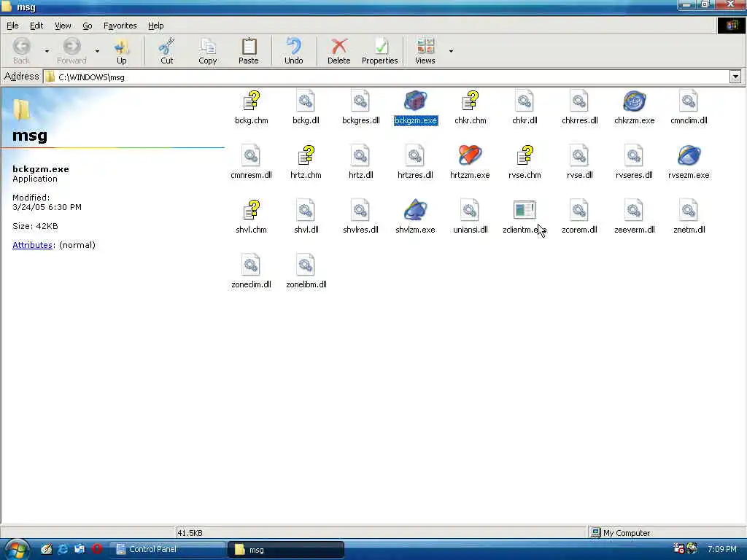Select the chkrres.dll file
This screenshot has height=560, width=747.
(x=579, y=108)
